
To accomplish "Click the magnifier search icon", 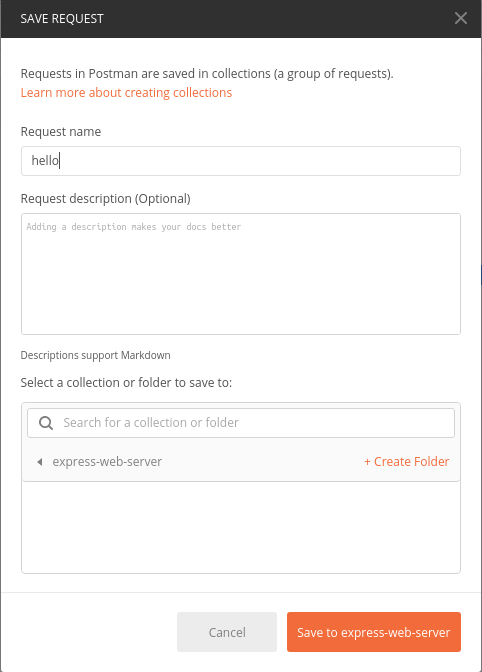I will (46, 423).
